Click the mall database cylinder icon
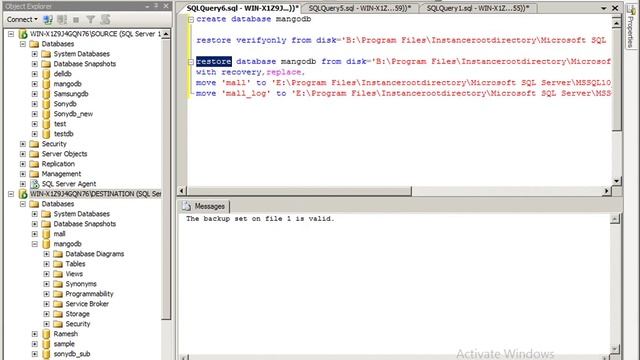 pos(46,234)
